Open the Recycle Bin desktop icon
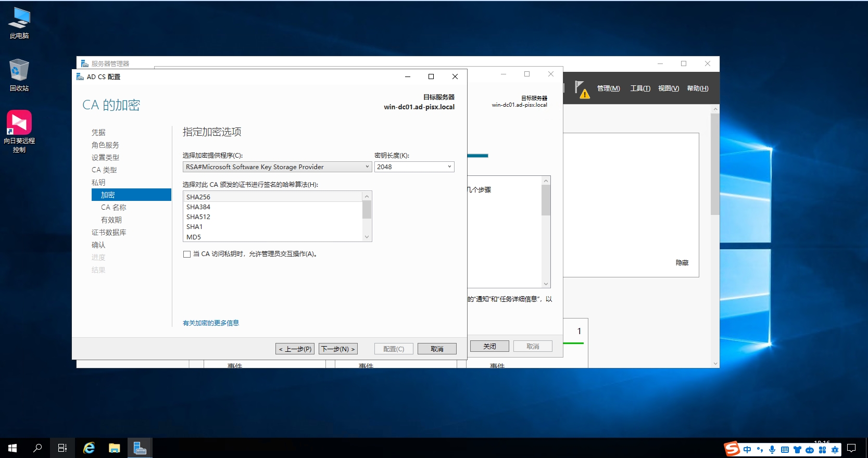868x458 pixels. click(19, 75)
